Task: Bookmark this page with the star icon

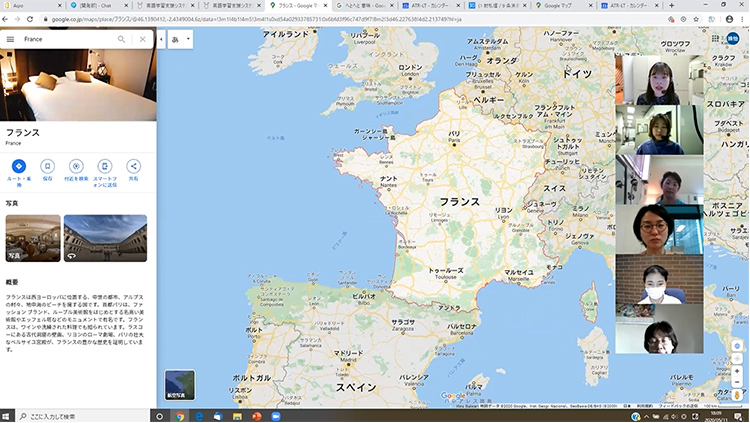Action: click(x=696, y=19)
